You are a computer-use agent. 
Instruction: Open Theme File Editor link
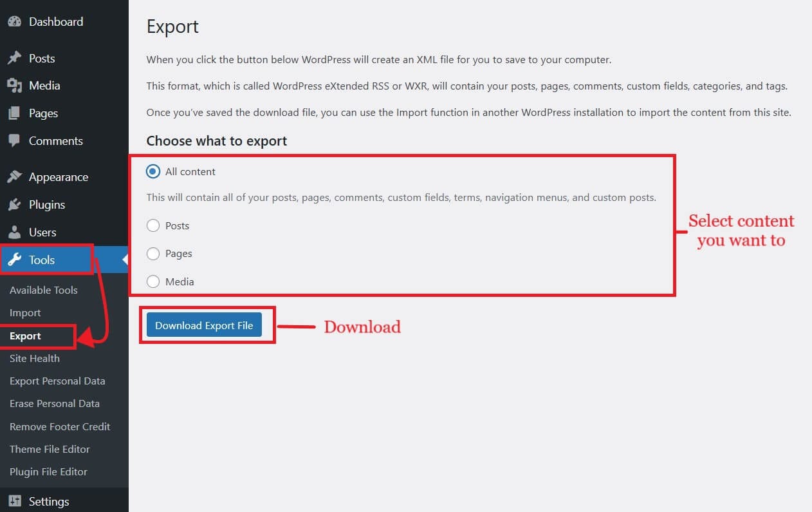50,449
